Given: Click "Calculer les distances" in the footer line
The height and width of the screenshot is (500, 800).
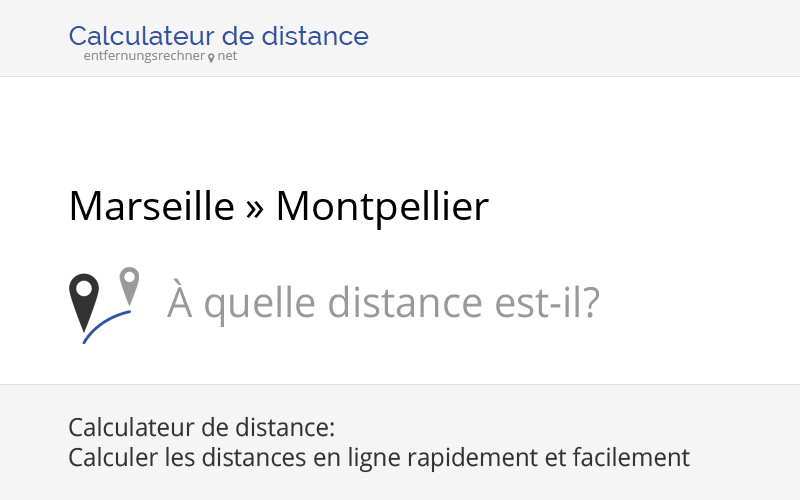Looking at the screenshot, I should point(187,457).
